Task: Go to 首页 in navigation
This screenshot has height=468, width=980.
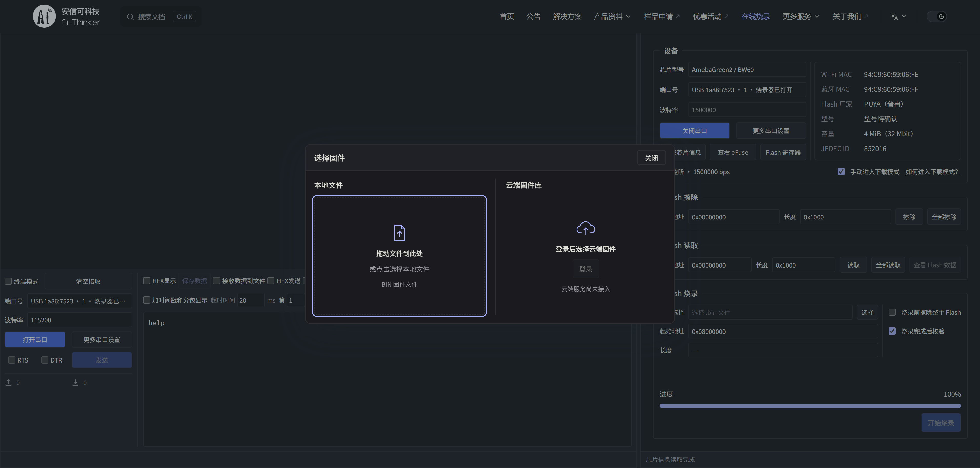Action: click(x=507, y=16)
